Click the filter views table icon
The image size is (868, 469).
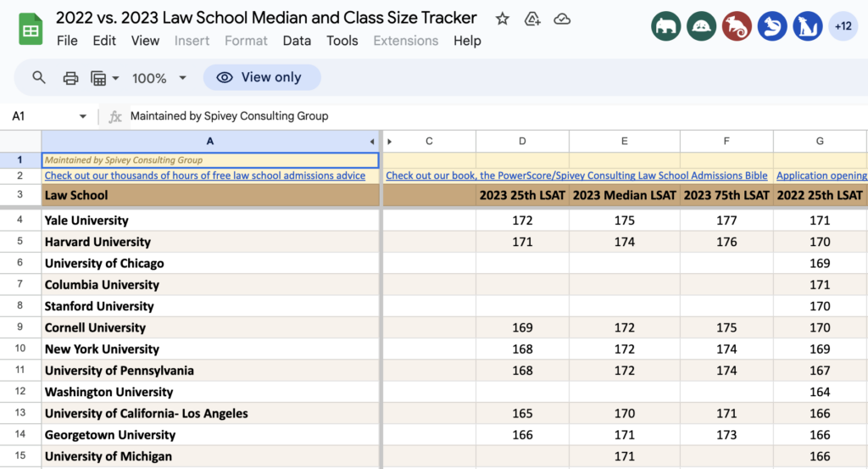coord(98,78)
